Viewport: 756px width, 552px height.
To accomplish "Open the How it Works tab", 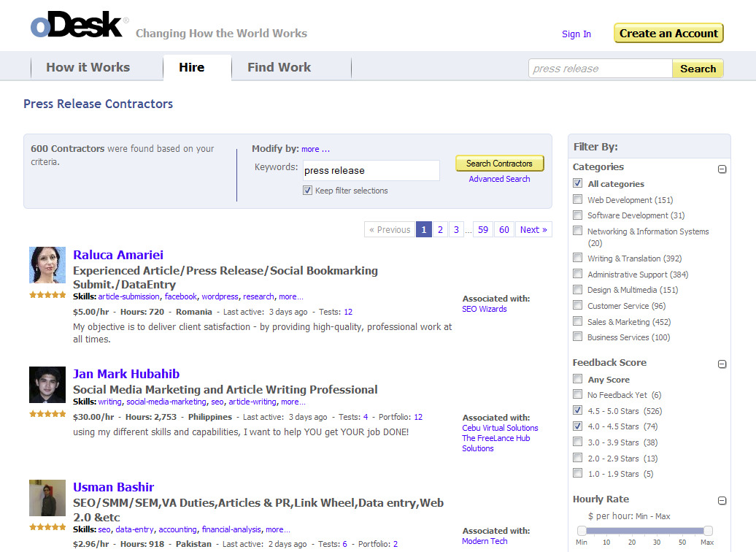I will tap(88, 67).
